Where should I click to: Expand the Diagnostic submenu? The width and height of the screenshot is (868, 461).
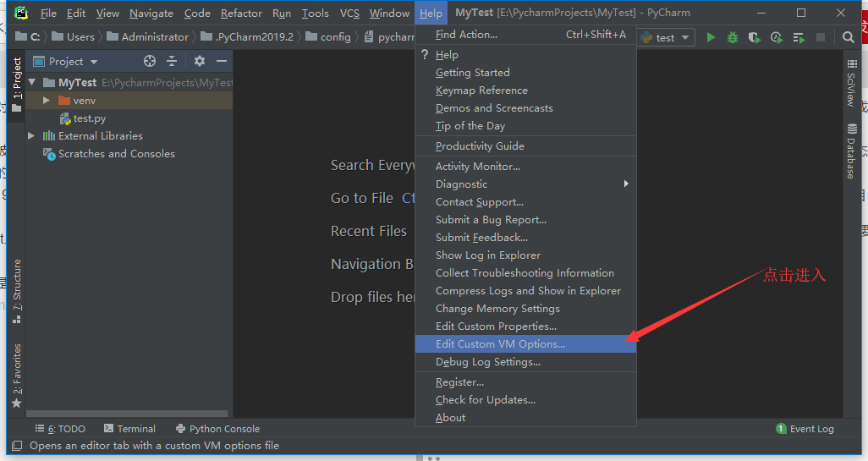(525, 184)
